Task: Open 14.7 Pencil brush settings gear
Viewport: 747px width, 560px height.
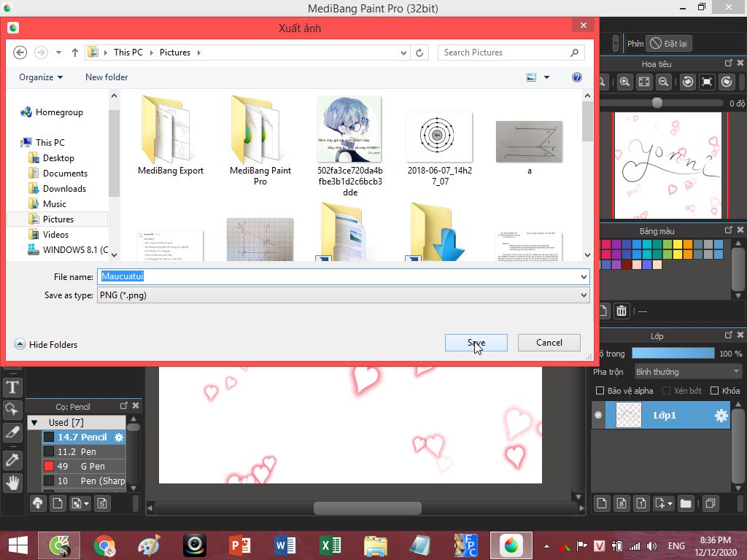Action: pos(119,437)
